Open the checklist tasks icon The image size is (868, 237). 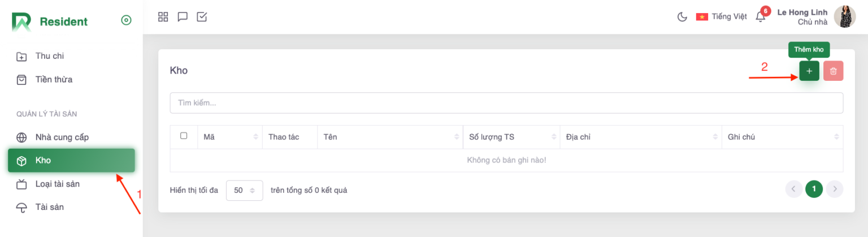pos(202,17)
